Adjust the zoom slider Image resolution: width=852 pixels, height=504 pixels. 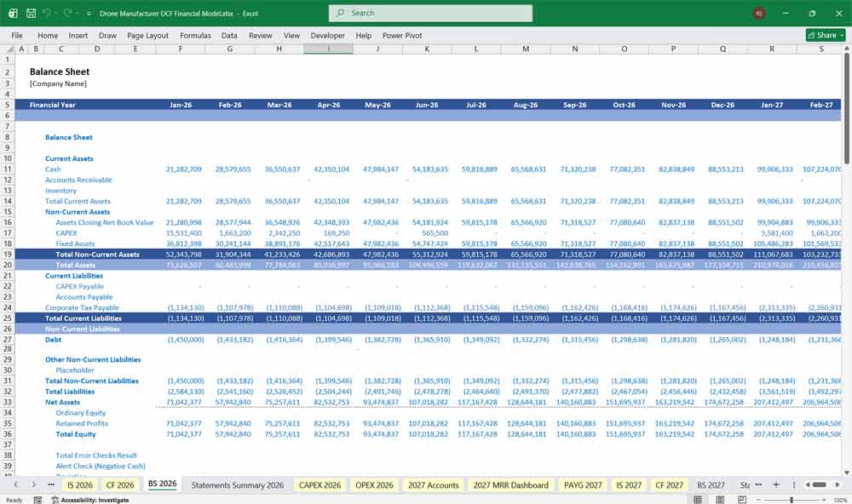click(792, 498)
